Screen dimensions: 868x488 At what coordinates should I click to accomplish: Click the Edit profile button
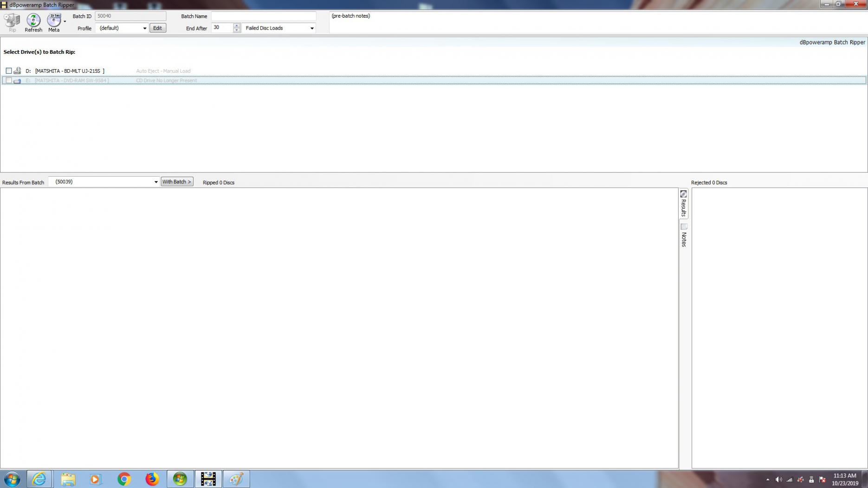point(157,28)
